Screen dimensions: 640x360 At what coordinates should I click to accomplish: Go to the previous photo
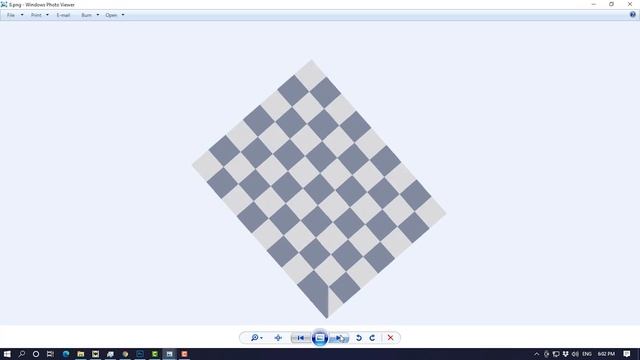tap(300, 338)
